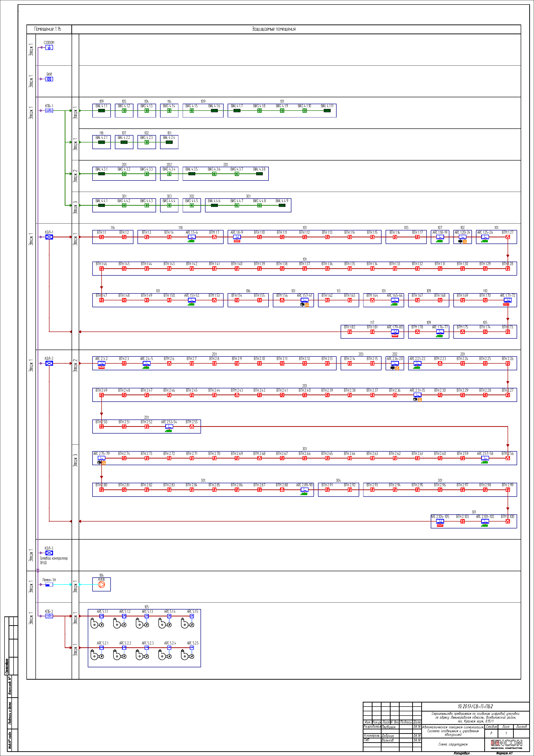Click the 'ARC 1.79-80' label
The height and width of the screenshot is (756, 534).
[x=395, y=327]
